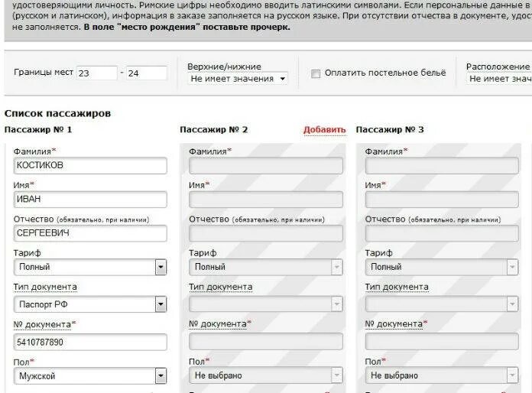Viewport: 532px width, 393px height.
Task: Click passenger 3 'Имя' field
Action: (x=442, y=200)
